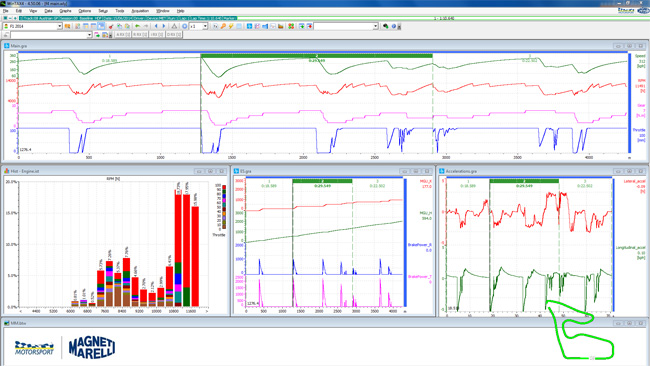Click the Lateral_accel label in Accelerations.gra
The width and height of the screenshot is (650, 366).
click(x=634, y=182)
